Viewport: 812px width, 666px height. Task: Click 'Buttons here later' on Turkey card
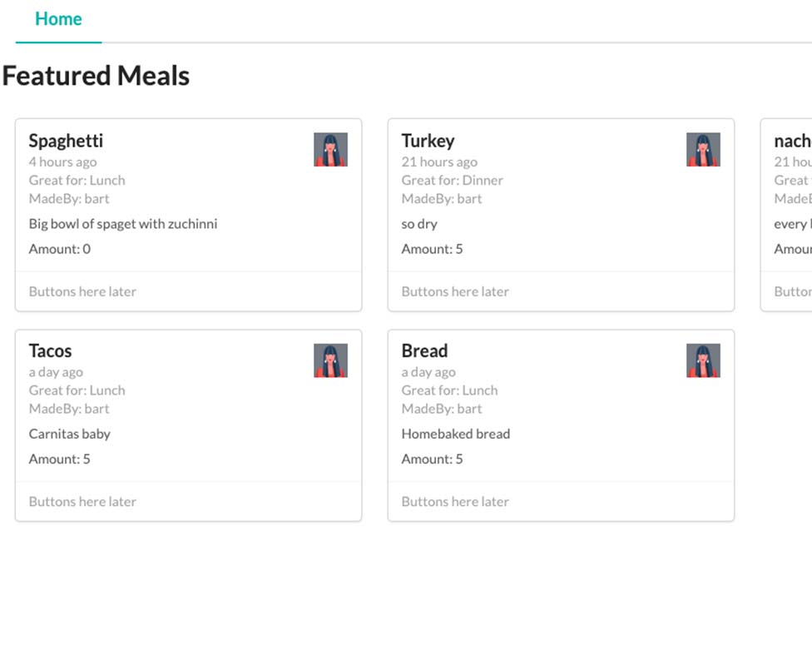click(x=455, y=292)
